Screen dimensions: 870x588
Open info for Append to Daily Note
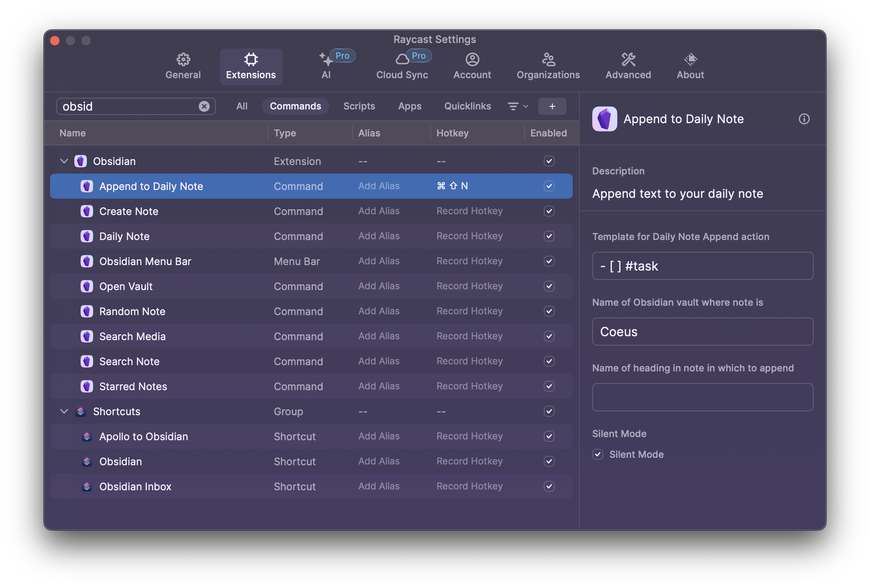[804, 119]
